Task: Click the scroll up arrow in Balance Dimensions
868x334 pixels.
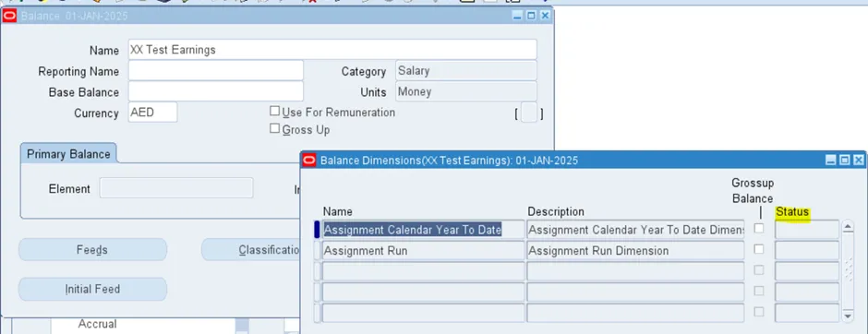Action: pyautogui.click(x=848, y=227)
